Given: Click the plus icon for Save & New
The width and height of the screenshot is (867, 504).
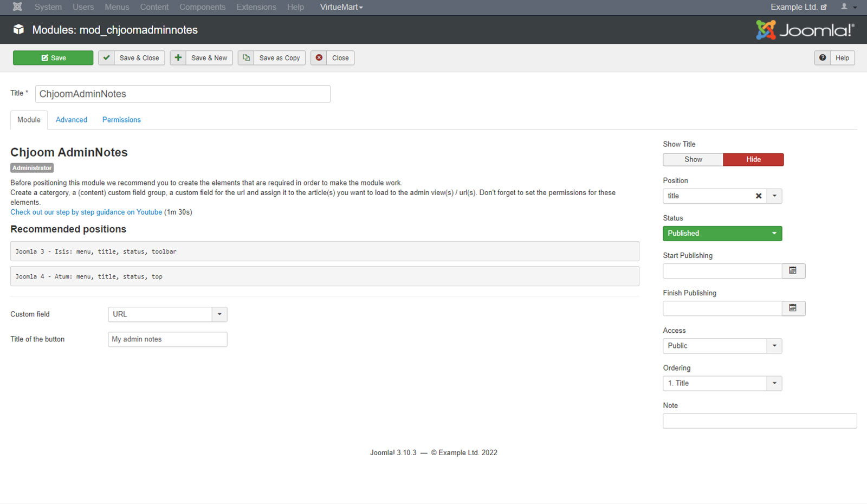Looking at the screenshot, I should 178,58.
